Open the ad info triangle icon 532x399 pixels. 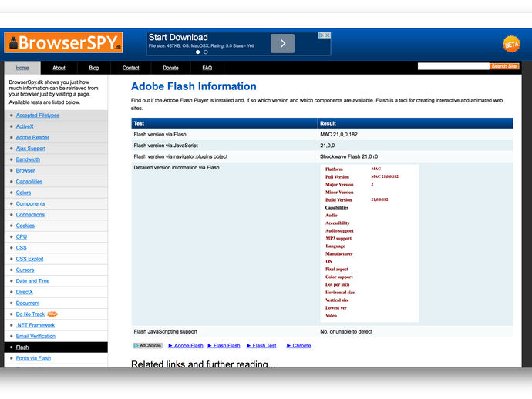click(322, 35)
